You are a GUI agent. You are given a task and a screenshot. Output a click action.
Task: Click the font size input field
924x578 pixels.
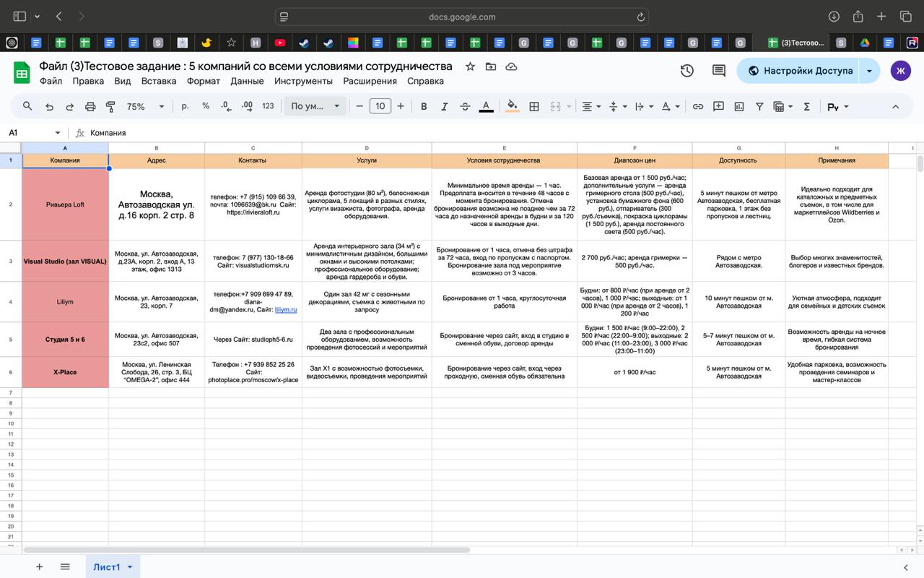(x=380, y=106)
